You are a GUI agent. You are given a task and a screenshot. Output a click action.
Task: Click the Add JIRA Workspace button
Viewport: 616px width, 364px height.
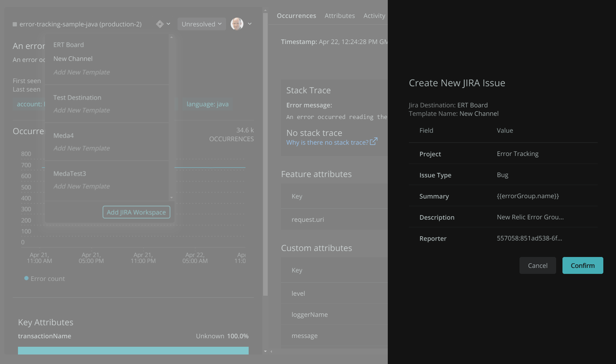coord(136,212)
